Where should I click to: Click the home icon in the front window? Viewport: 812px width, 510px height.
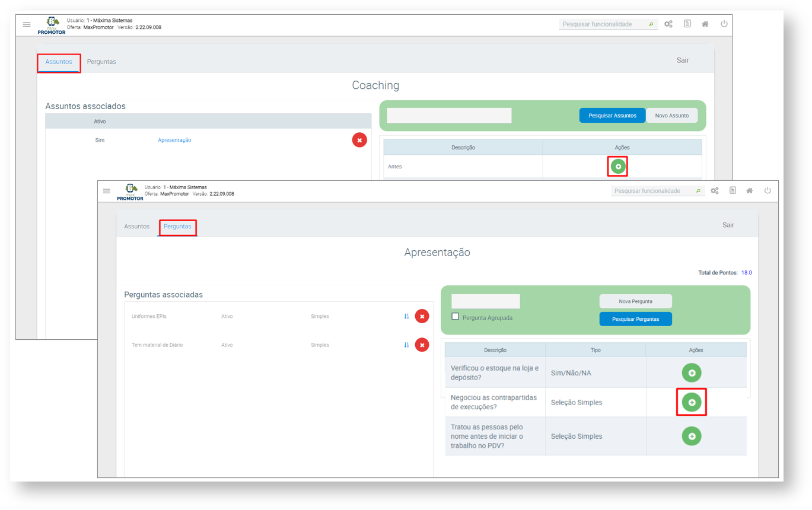tap(750, 190)
